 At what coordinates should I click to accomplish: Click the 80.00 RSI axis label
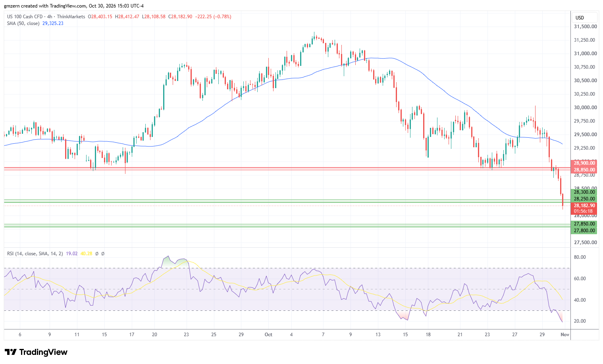(580, 257)
